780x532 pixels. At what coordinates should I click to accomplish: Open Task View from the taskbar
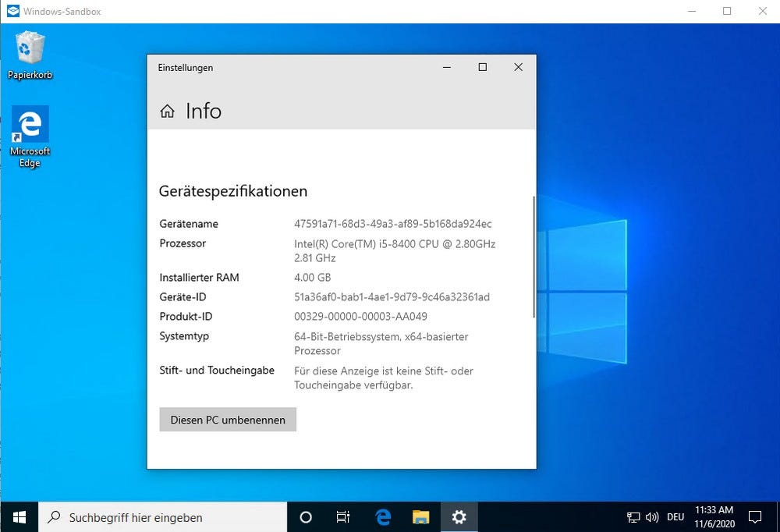[343, 517]
